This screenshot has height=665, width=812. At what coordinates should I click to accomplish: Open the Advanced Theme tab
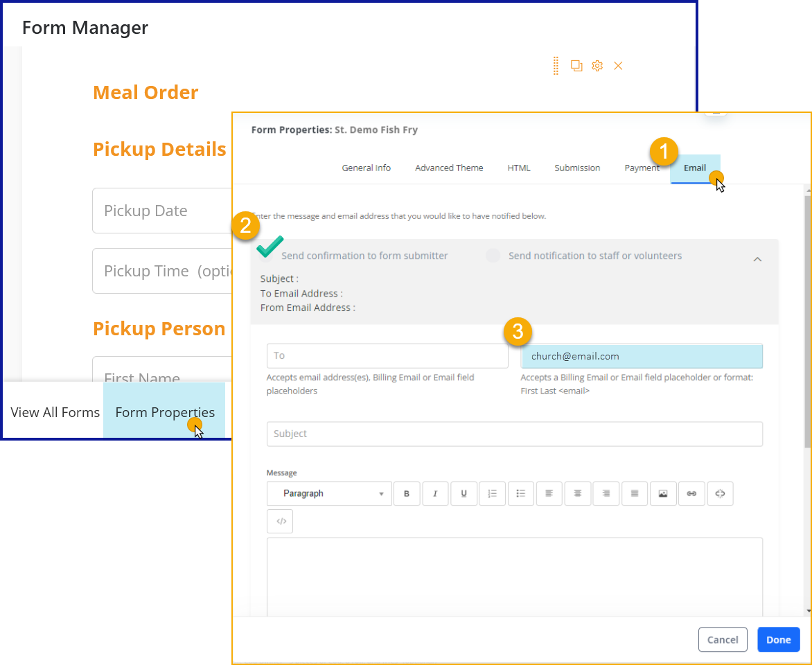tap(449, 168)
